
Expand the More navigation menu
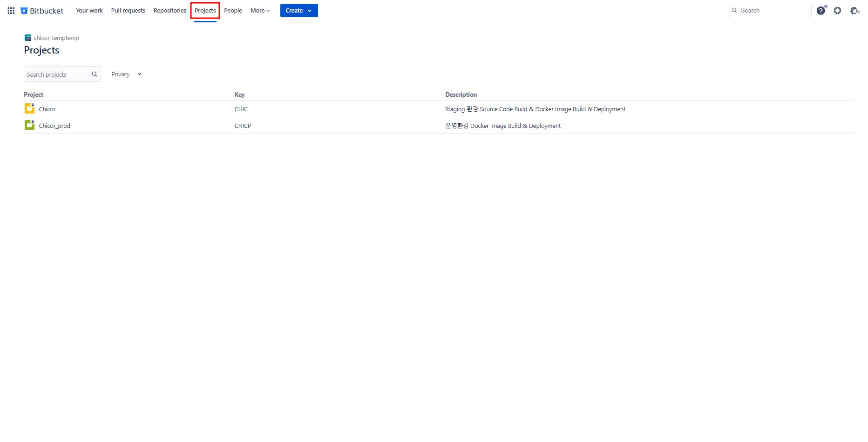coord(260,11)
